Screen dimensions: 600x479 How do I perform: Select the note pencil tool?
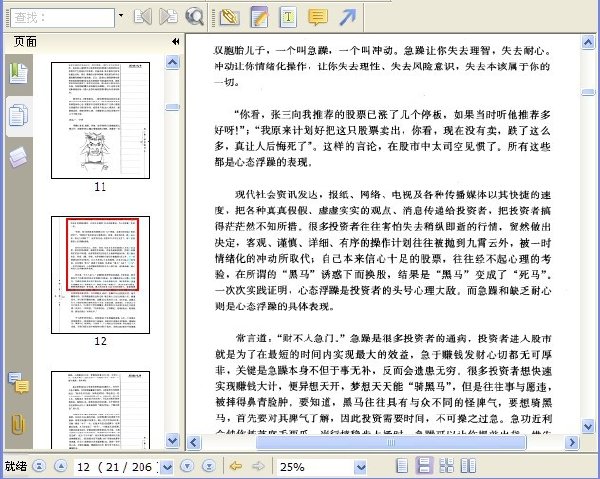pyautogui.click(x=259, y=17)
